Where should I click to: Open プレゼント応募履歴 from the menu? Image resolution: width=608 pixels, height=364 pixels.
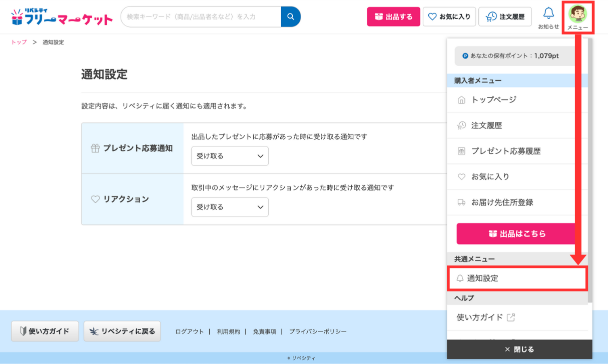tap(505, 150)
